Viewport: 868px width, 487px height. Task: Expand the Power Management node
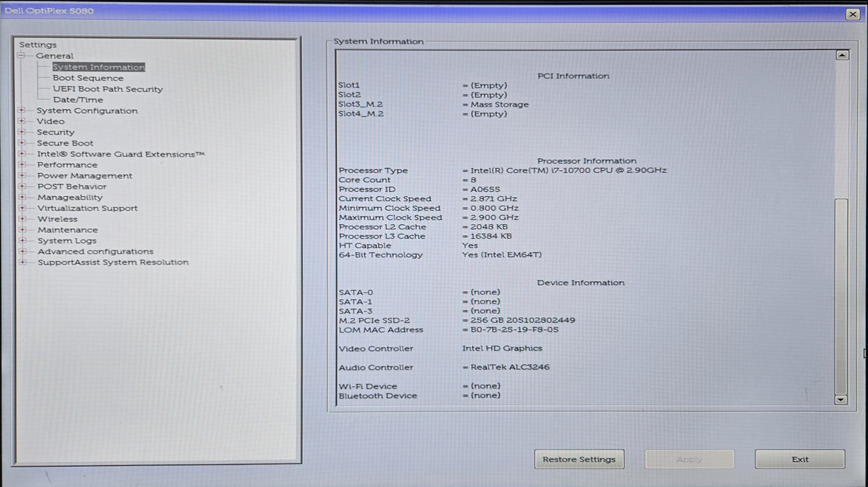[22, 175]
